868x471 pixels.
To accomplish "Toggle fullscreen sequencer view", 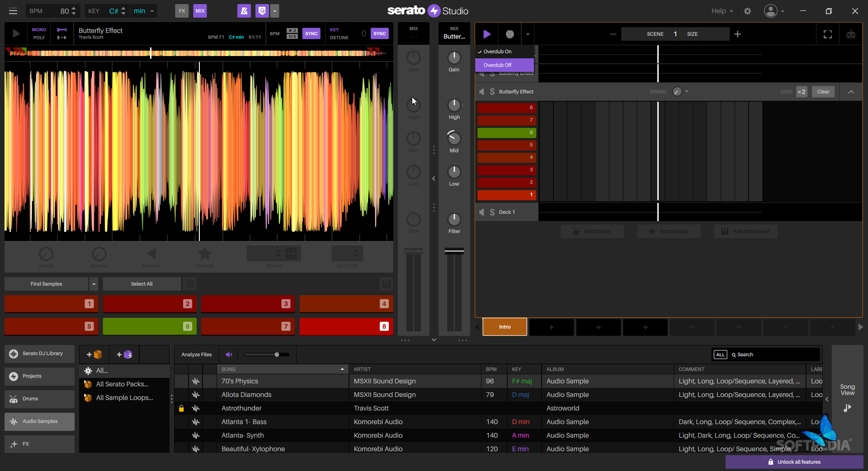I will coord(827,34).
